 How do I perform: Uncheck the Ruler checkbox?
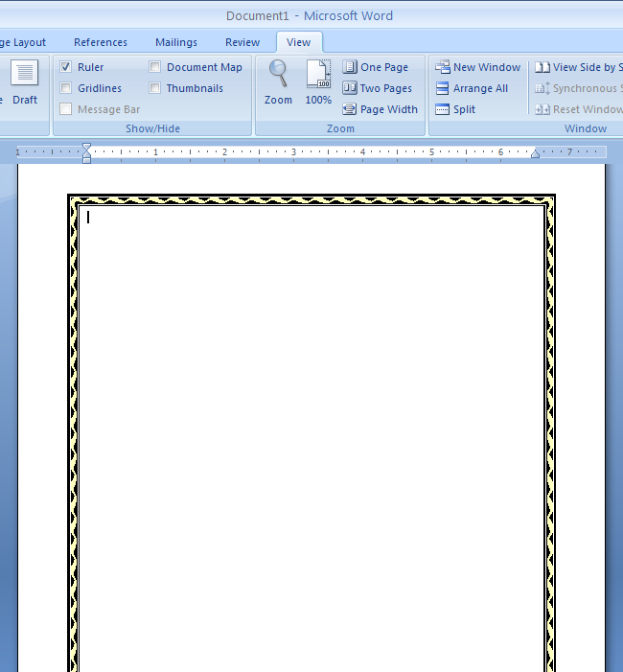(x=65, y=66)
